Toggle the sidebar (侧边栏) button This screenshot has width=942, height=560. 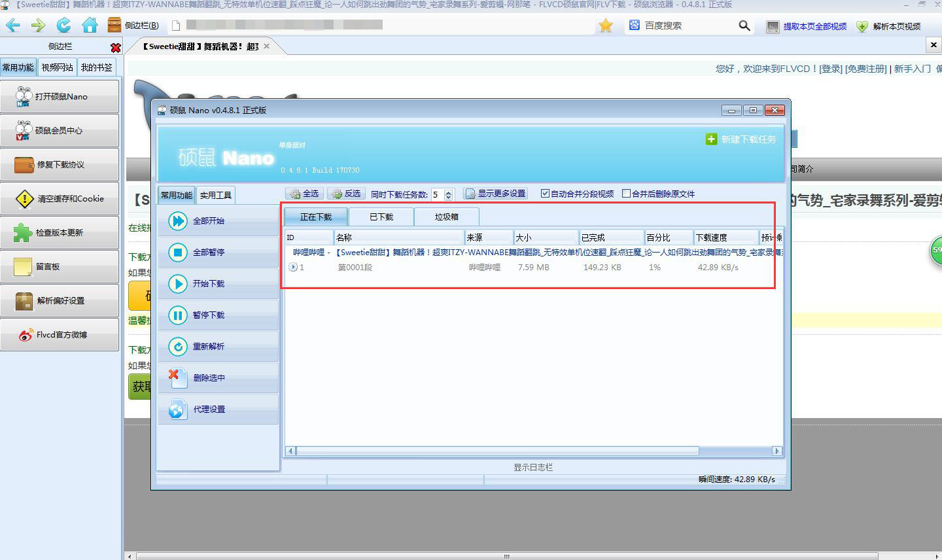[133, 26]
